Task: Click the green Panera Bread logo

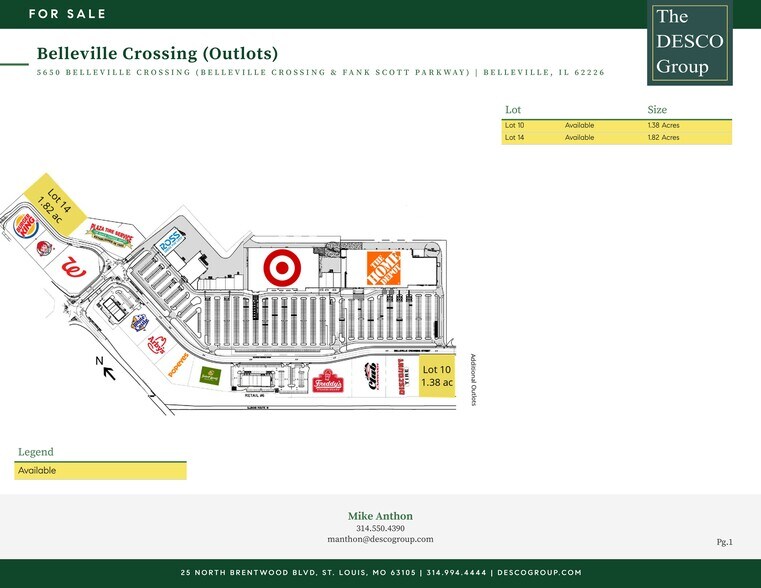Action: [x=211, y=376]
